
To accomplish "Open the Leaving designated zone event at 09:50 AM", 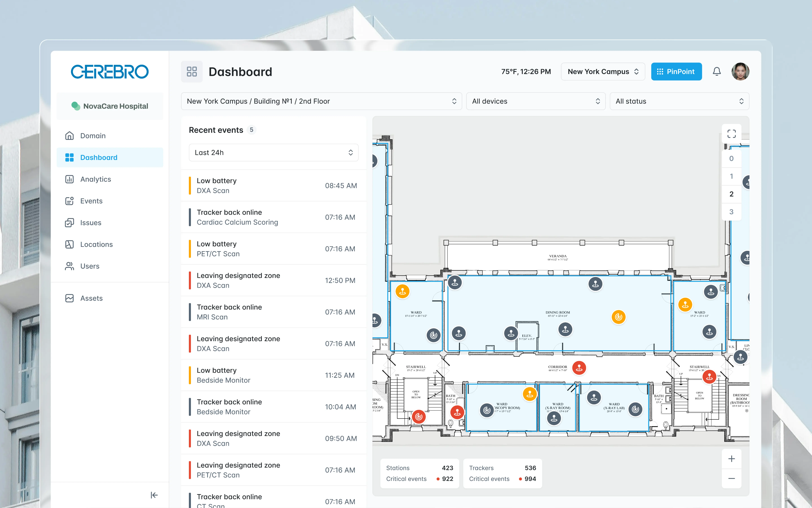I will coord(273,438).
